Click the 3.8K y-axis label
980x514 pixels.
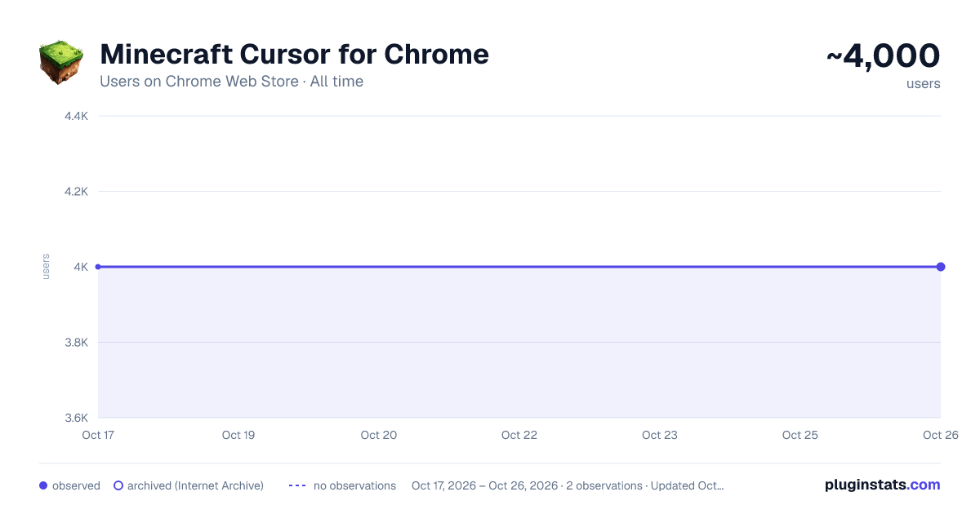click(x=76, y=343)
